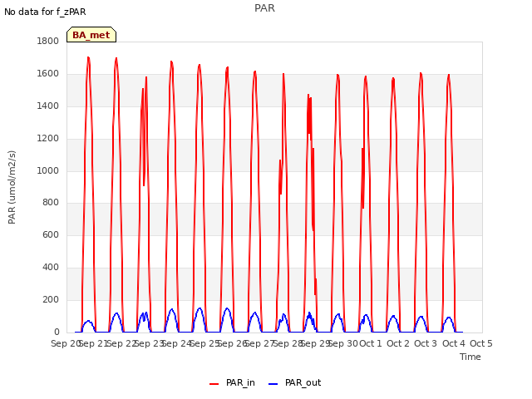Click the y-axis tick label 600
This screenshot has width=532, height=399.
51,234
